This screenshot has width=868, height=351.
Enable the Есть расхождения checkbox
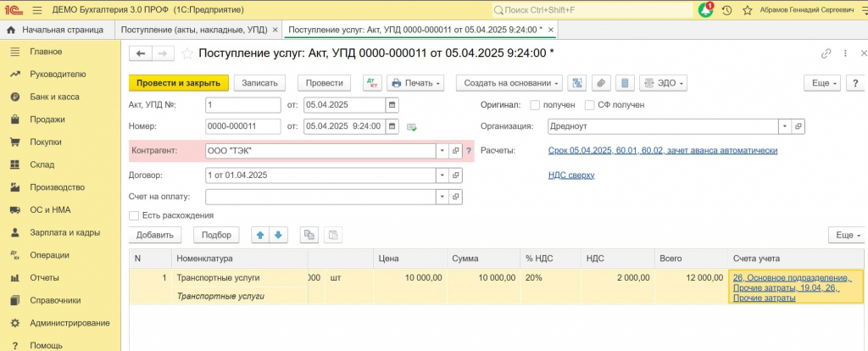[133, 215]
